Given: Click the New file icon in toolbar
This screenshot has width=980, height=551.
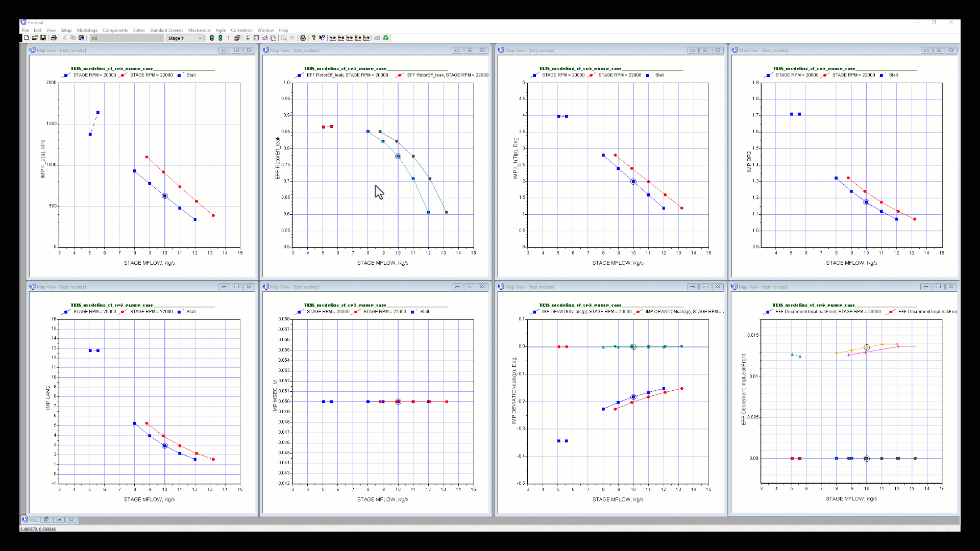Looking at the screenshot, I should [27, 38].
